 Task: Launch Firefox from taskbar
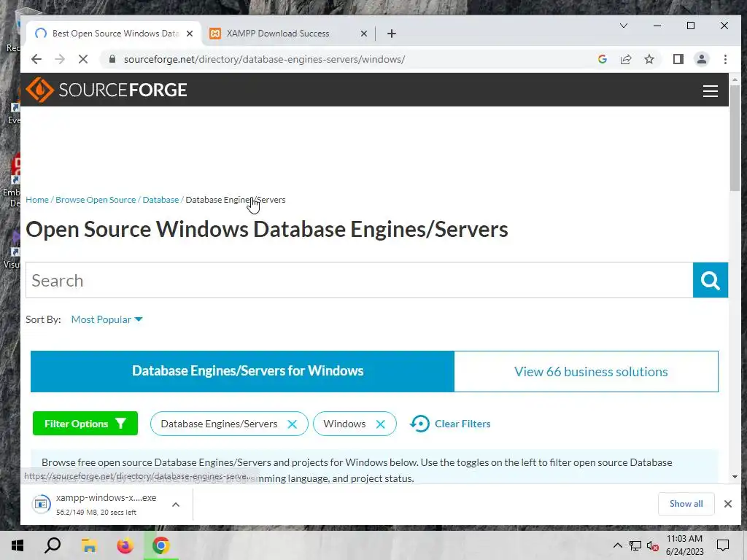[x=125, y=545]
